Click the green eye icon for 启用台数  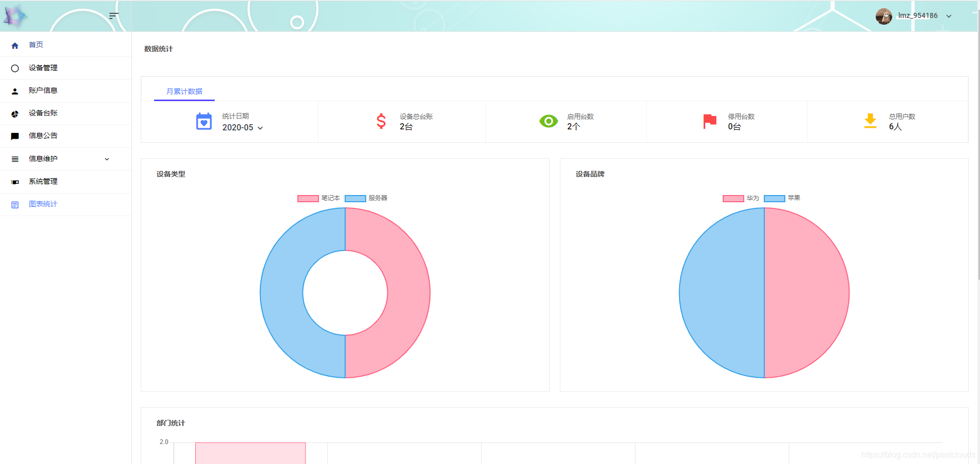pos(549,122)
